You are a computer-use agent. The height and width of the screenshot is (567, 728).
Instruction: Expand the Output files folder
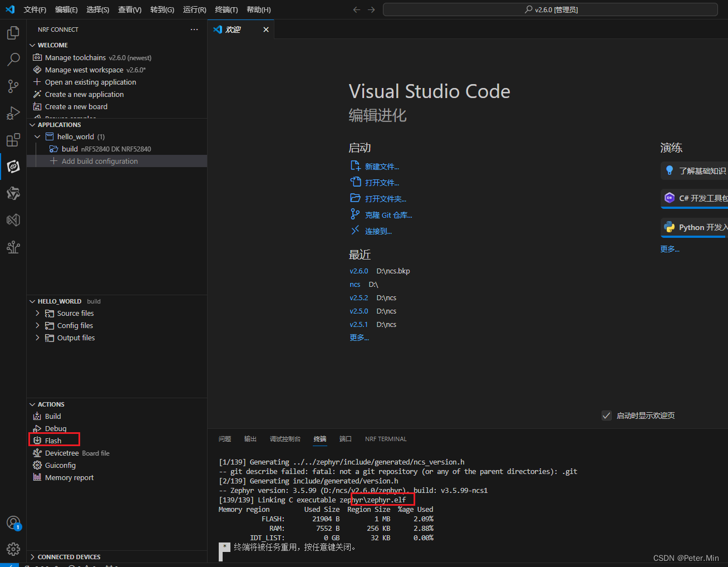[37, 338]
